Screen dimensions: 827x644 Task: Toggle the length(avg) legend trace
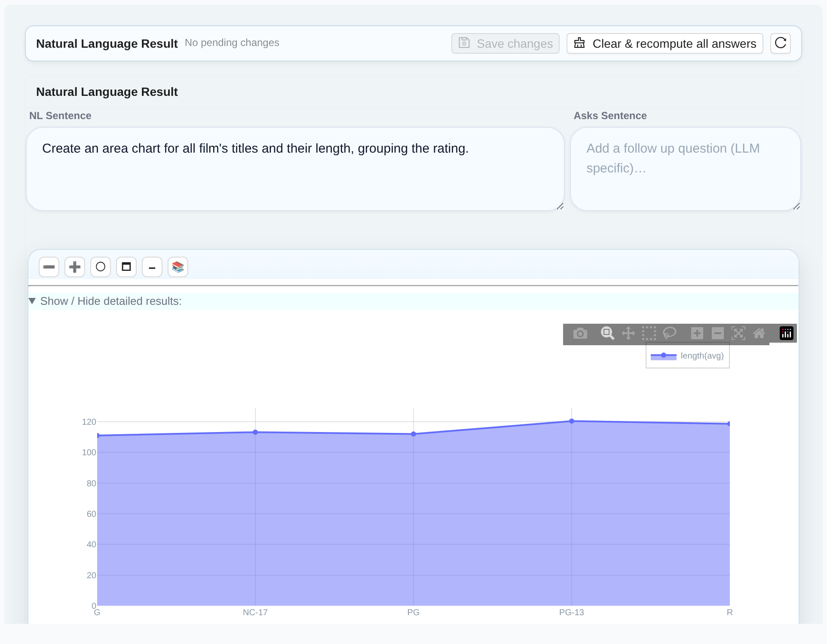[x=687, y=356]
